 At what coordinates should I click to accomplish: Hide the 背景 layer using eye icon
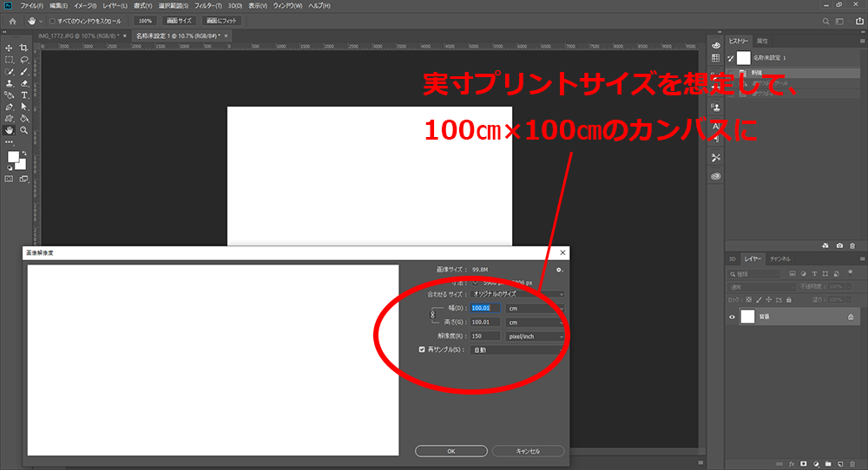pos(733,317)
